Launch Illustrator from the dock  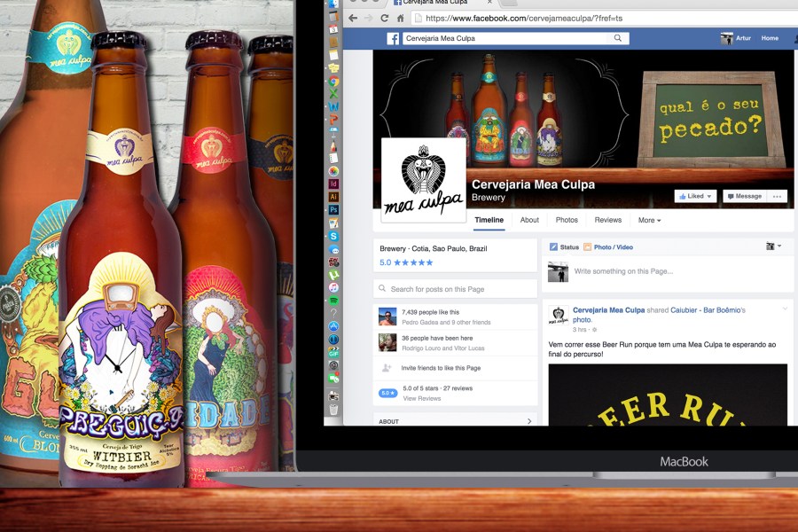pyautogui.click(x=333, y=196)
